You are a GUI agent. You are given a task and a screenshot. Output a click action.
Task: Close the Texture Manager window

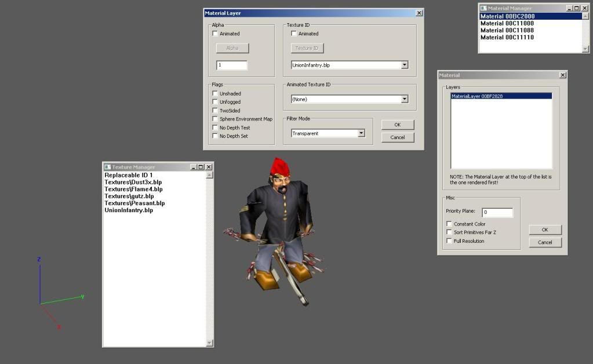209,167
